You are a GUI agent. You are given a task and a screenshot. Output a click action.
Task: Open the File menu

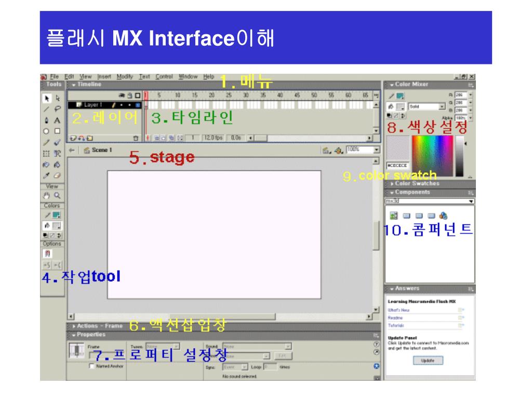54,77
